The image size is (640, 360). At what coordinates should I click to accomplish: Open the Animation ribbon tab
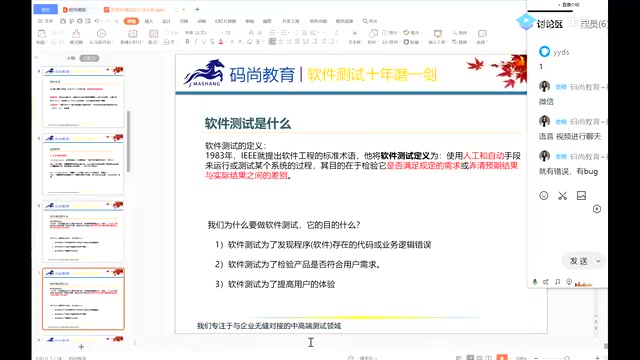202,21
